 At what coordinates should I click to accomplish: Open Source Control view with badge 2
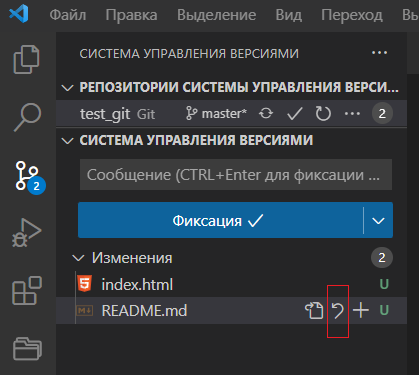(x=28, y=177)
